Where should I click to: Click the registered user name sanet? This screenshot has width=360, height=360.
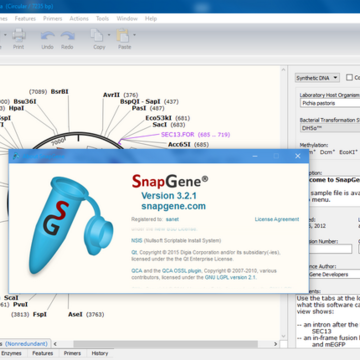point(172,219)
